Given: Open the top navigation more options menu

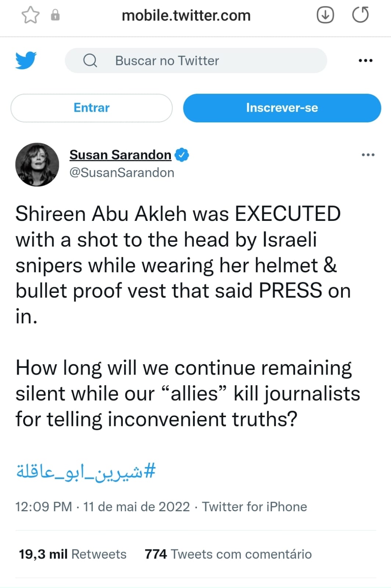Looking at the screenshot, I should tap(365, 61).
